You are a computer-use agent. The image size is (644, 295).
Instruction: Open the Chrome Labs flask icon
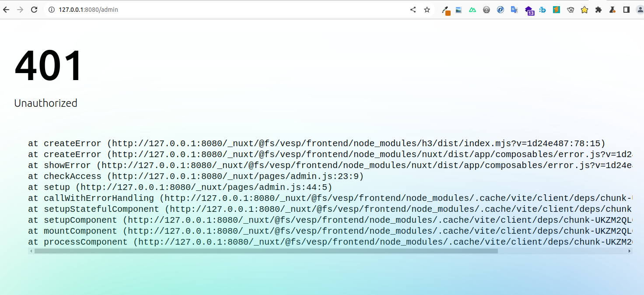click(612, 10)
